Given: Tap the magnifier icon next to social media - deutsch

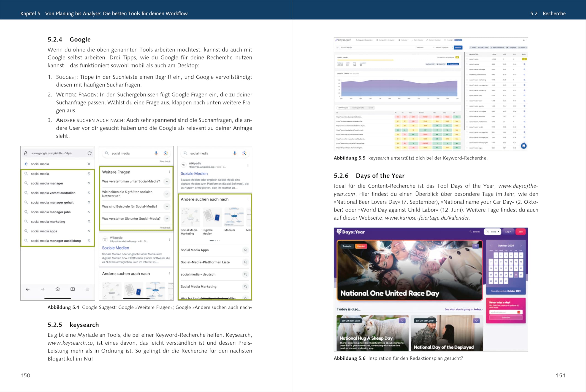Looking at the screenshot, I should (246, 274).
